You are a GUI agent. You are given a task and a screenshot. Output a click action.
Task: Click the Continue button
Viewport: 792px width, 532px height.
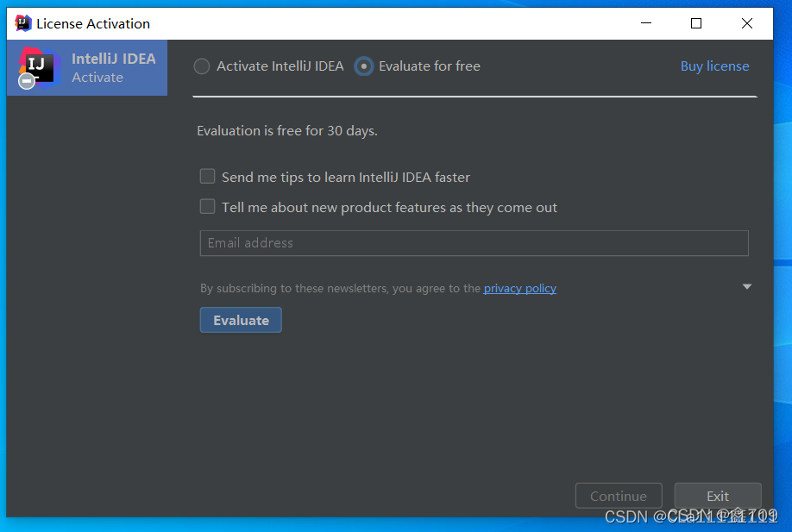point(619,496)
